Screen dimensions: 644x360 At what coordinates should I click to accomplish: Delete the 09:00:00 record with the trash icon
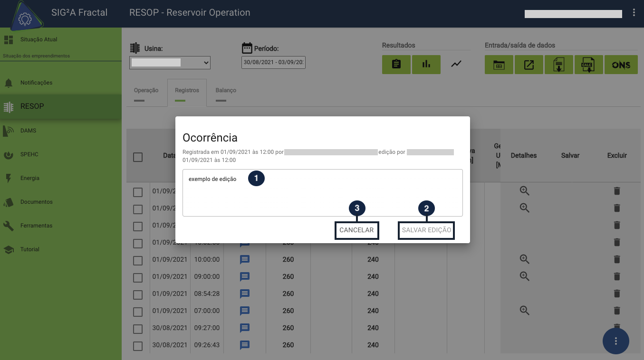coord(617,276)
